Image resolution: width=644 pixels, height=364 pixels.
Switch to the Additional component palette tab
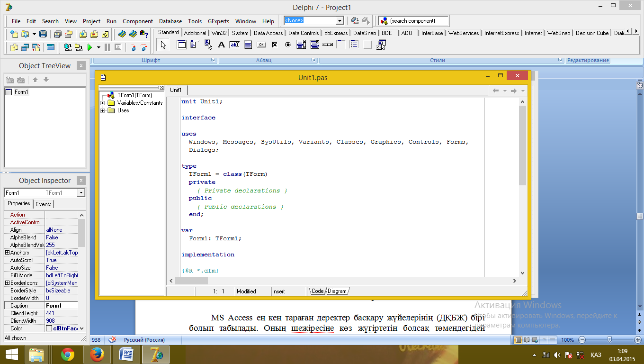(x=195, y=33)
